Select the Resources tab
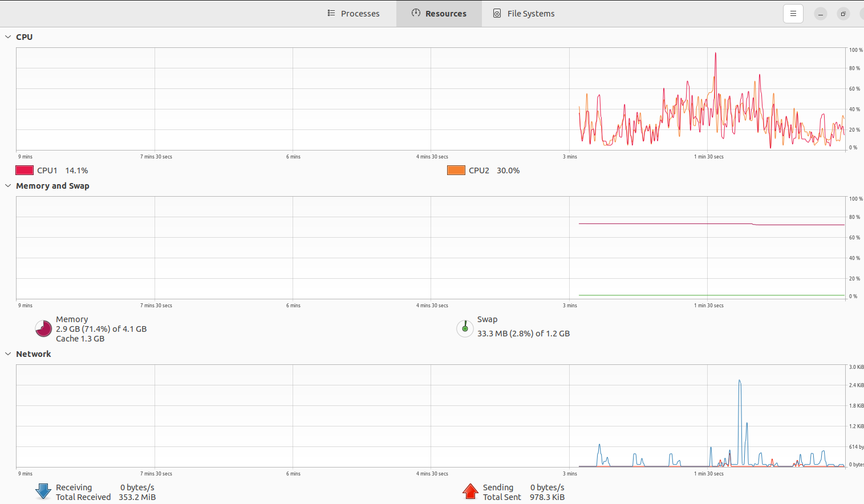This screenshot has height=504, width=864. click(x=439, y=14)
